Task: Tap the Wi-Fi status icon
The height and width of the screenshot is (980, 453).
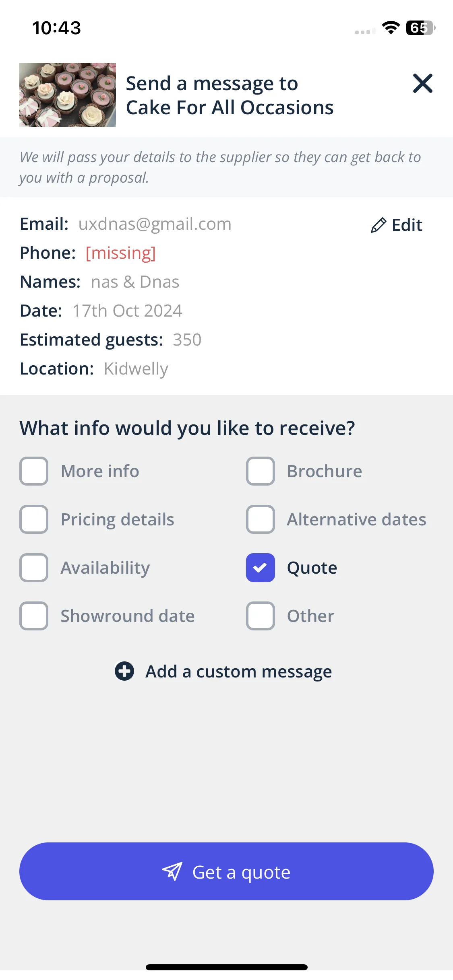Action: coord(391,28)
